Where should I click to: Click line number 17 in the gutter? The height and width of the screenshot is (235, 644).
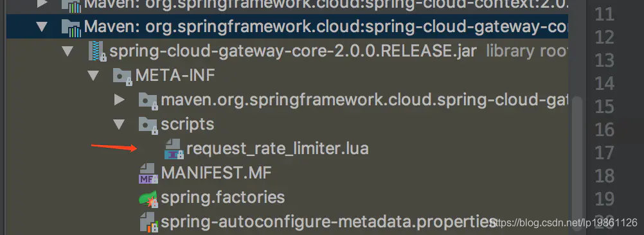click(x=604, y=153)
